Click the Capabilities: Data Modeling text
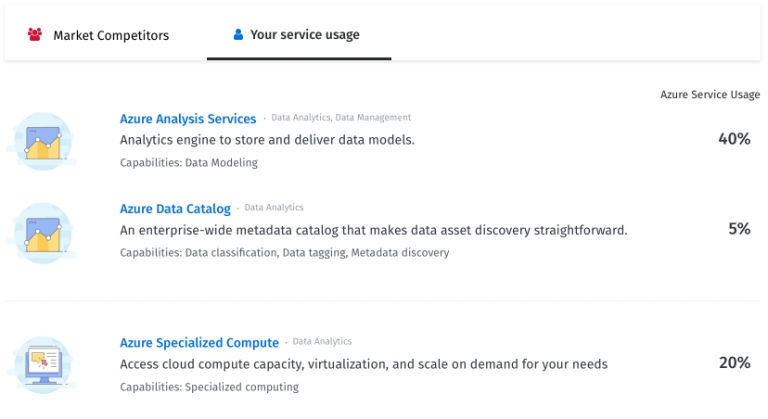The width and height of the screenshot is (768, 419). point(188,162)
